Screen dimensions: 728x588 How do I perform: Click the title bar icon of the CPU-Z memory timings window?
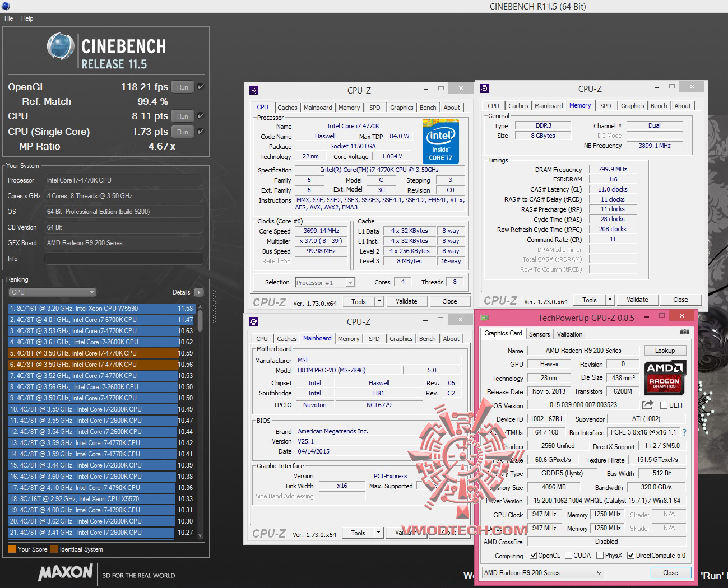[485, 88]
